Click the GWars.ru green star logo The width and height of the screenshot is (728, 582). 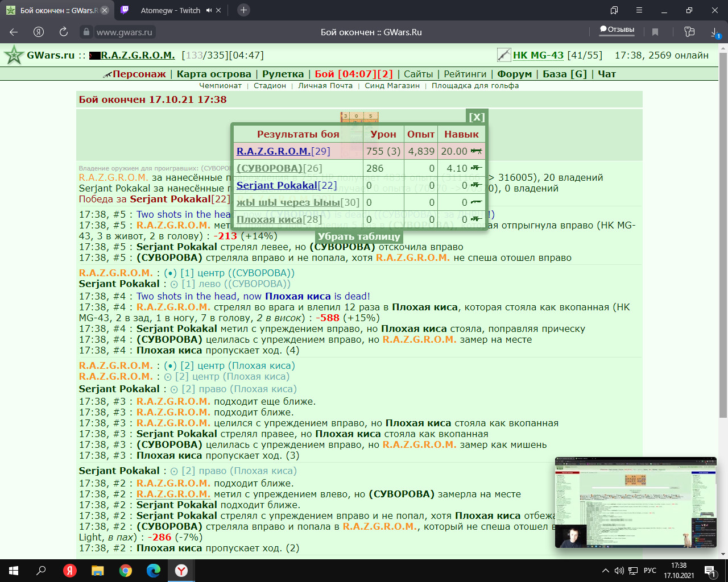tap(13, 55)
